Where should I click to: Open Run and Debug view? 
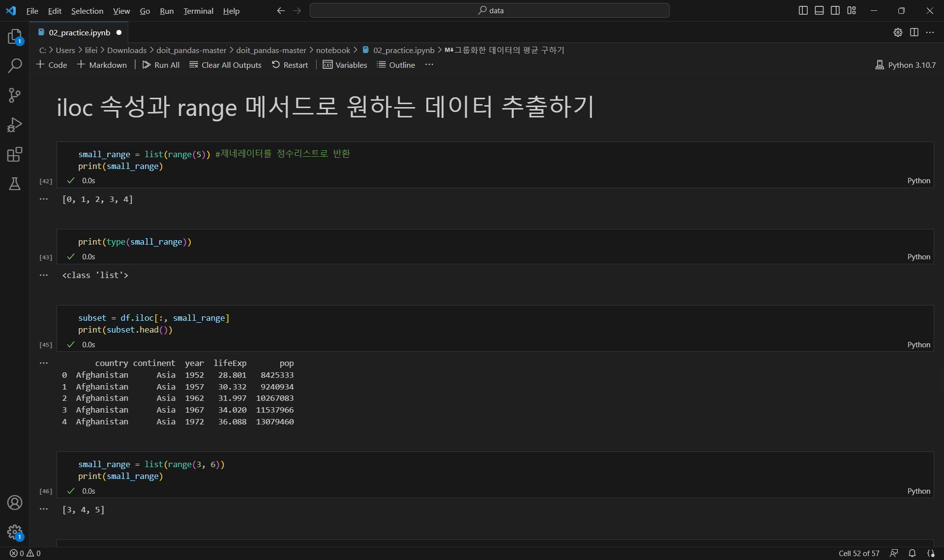15,125
